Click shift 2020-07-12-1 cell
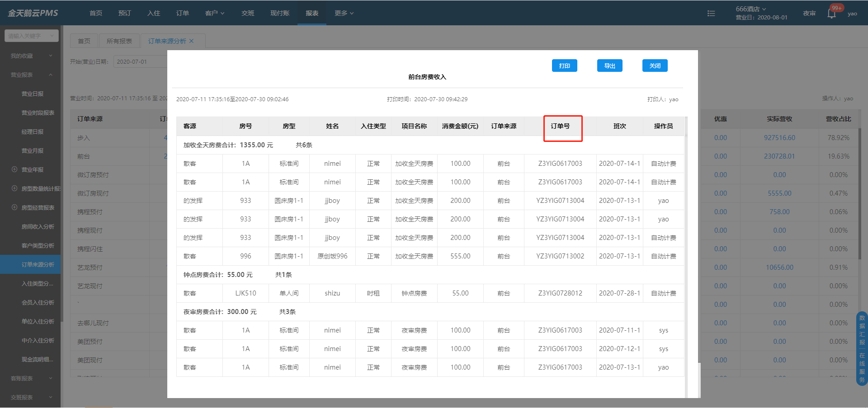 pyautogui.click(x=620, y=349)
